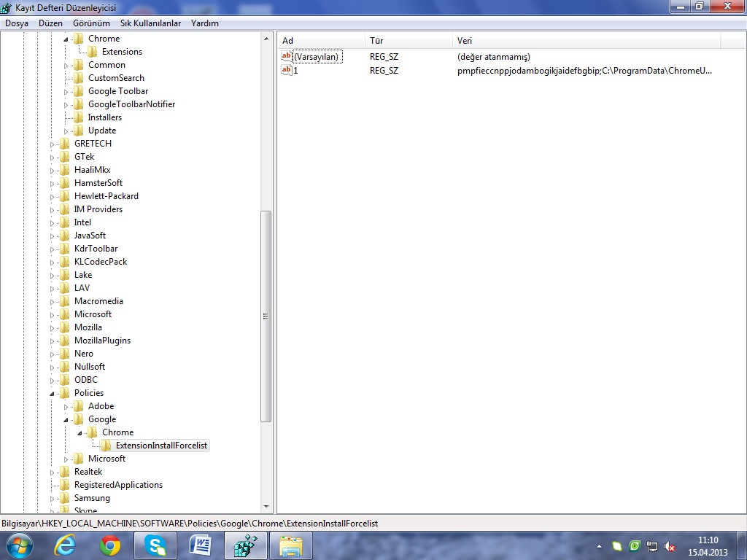Click the string icon of value 1
Image resolution: width=747 pixels, height=560 pixels.
pos(286,70)
